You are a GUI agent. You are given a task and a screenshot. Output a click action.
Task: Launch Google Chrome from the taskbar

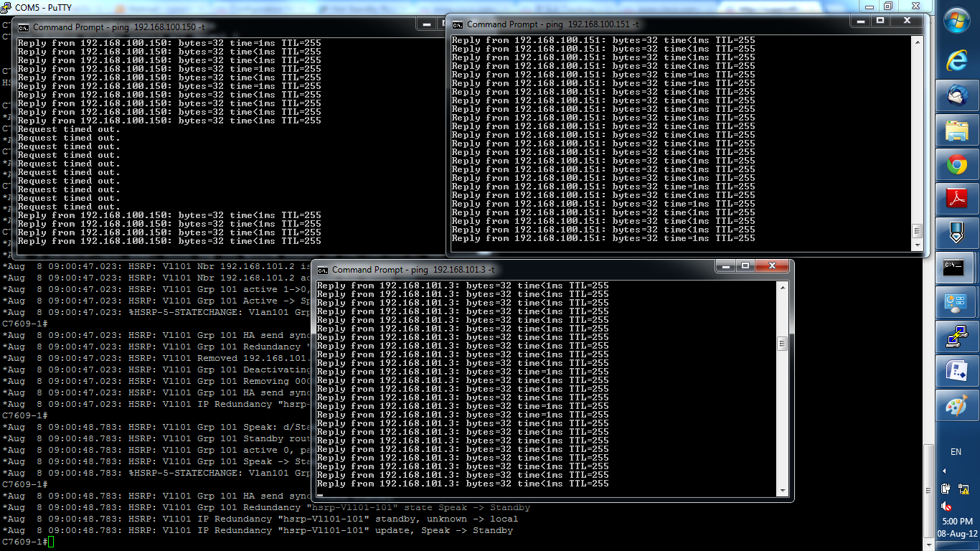[x=957, y=165]
